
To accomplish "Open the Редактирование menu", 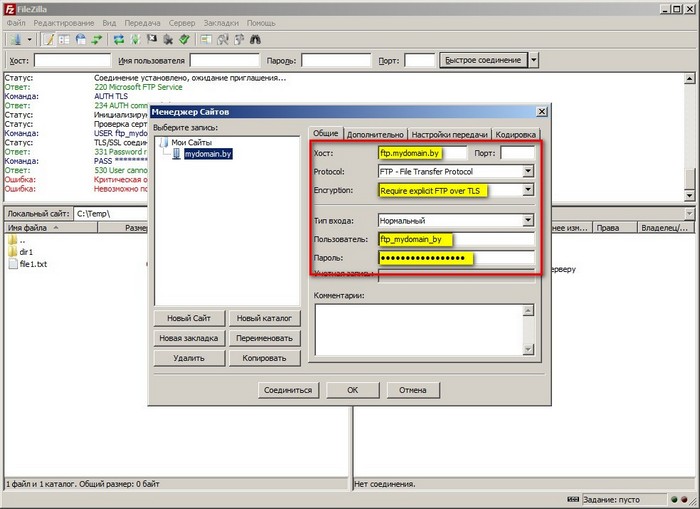I will tap(64, 23).
